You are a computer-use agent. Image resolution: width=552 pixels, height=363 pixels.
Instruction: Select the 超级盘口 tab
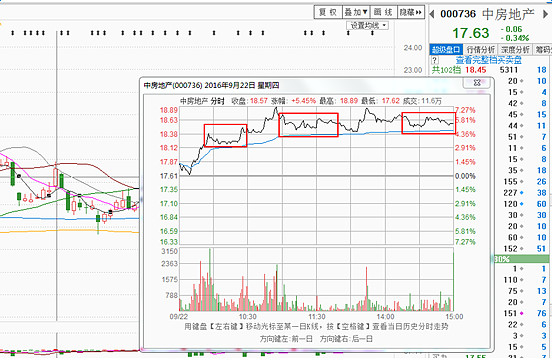coord(446,50)
